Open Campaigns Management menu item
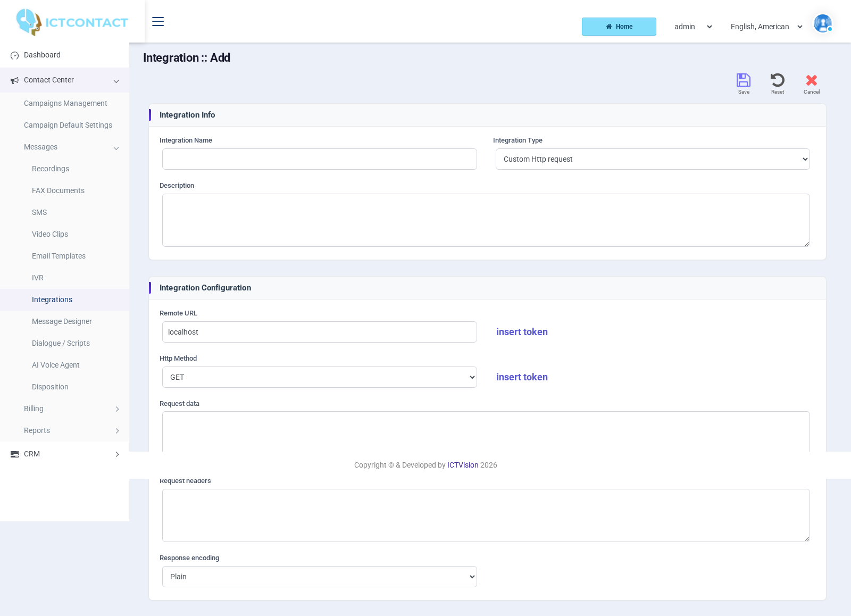851x616 pixels. point(65,103)
